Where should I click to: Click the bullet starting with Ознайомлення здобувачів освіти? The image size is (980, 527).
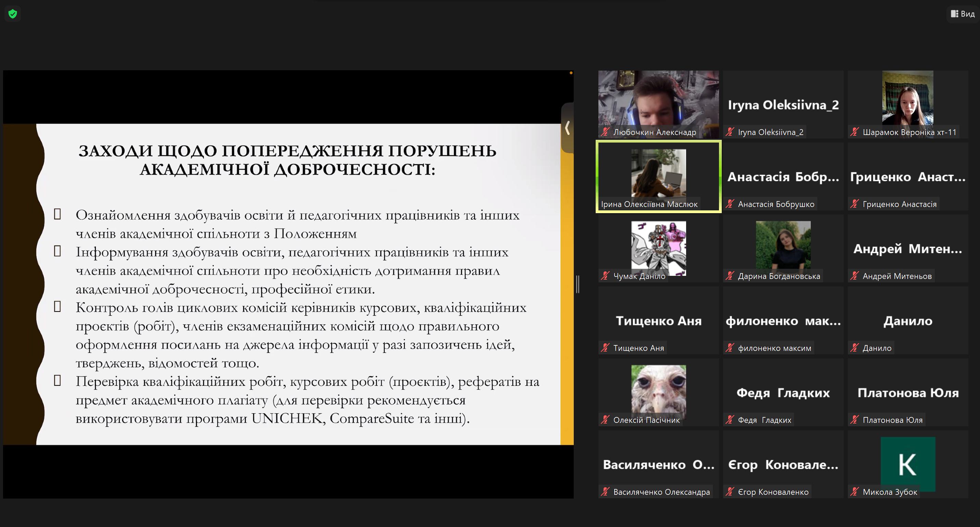point(298,224)
